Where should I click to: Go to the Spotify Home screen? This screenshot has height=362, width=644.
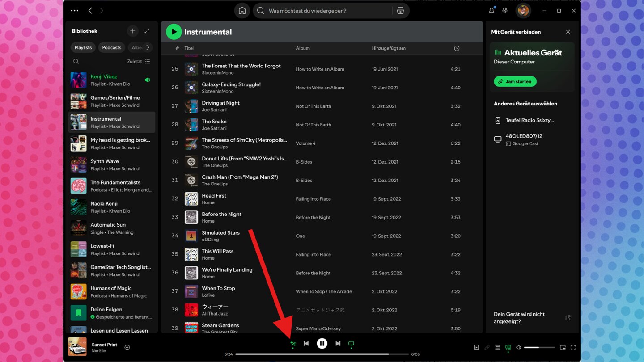(x=242, y=11)
